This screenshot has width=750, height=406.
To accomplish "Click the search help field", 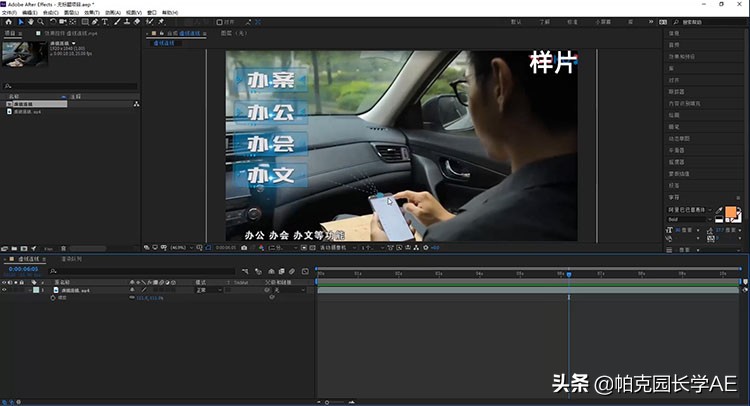I will (x=711, y=22).
